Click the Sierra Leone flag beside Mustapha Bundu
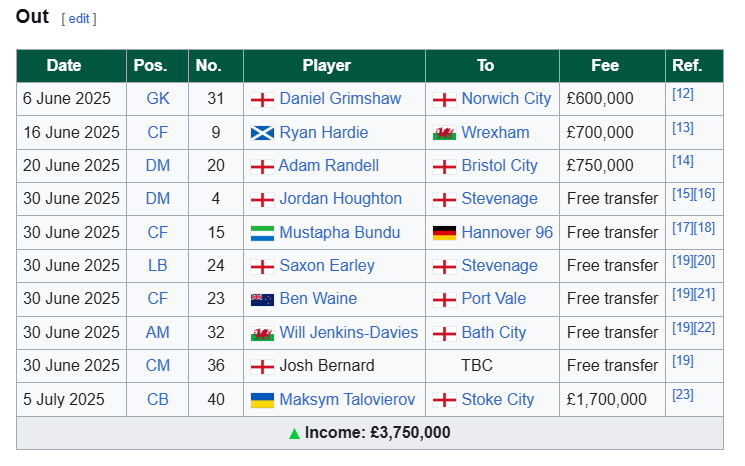 [x=262, y=233]
